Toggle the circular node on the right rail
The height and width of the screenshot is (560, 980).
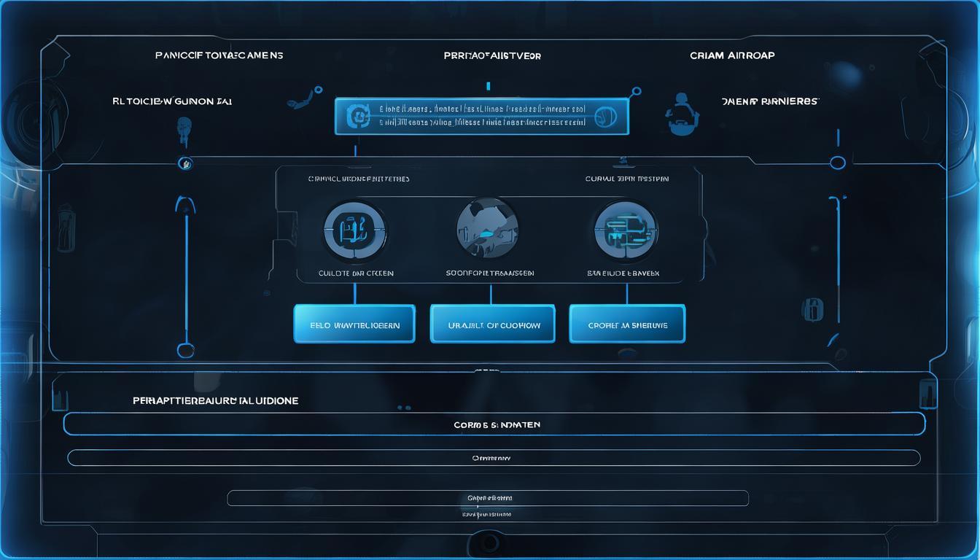tap(838, 163)
